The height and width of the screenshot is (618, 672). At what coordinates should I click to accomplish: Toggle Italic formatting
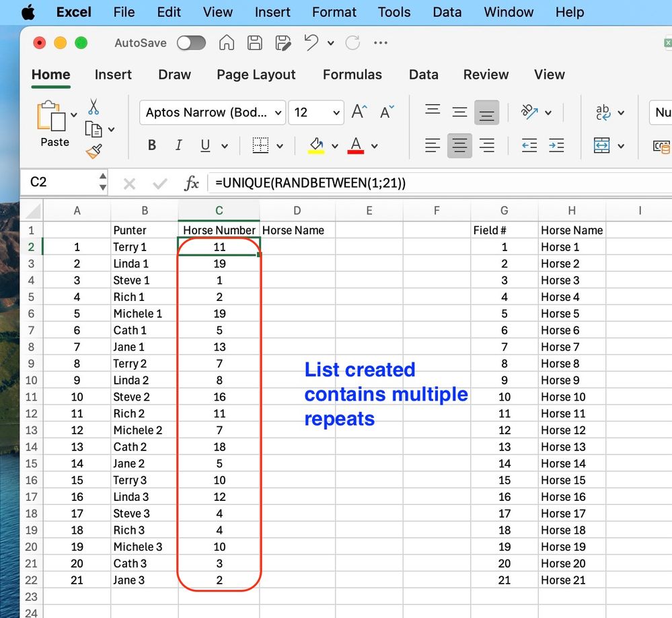[x=179, y=145]
